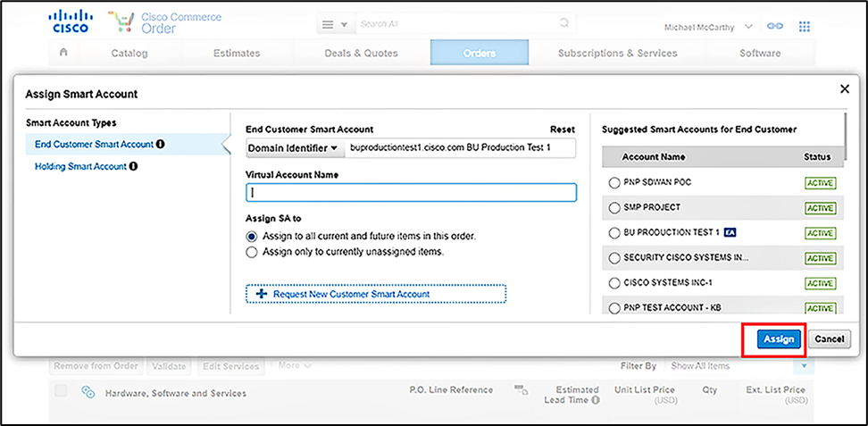868x426 pixels.
Task: Select BU PRODUCTION TEST 1 account radio
Action: (613, 233)
